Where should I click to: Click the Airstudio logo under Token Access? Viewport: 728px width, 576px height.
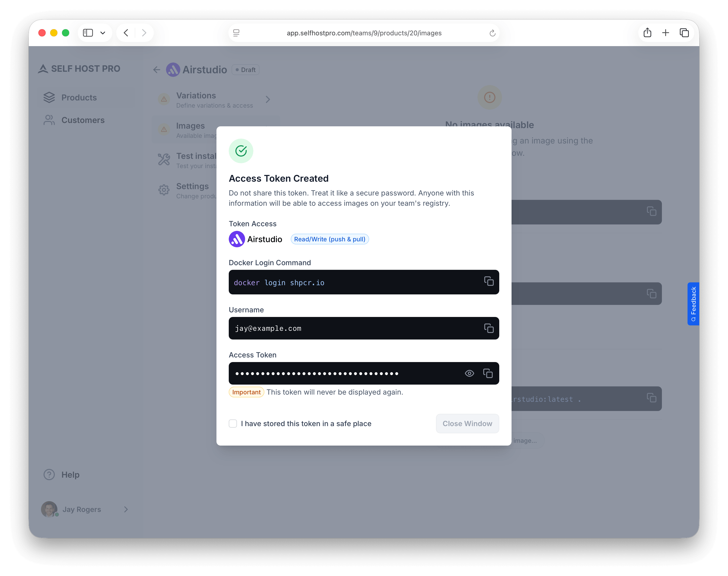pyautogui.click(x=237, y=239)
